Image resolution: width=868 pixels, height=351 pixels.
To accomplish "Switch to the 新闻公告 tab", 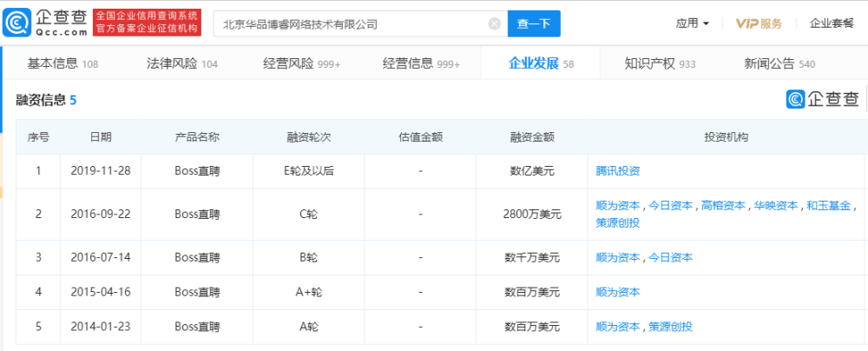I will point(779,63).
